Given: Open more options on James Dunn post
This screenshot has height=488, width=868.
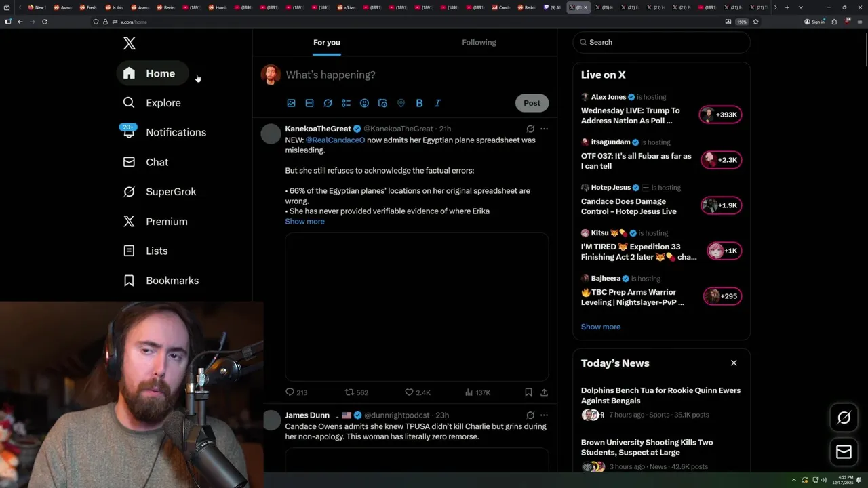Looking at the screenshot, I should pyautogui.click(x=544, y=415).
